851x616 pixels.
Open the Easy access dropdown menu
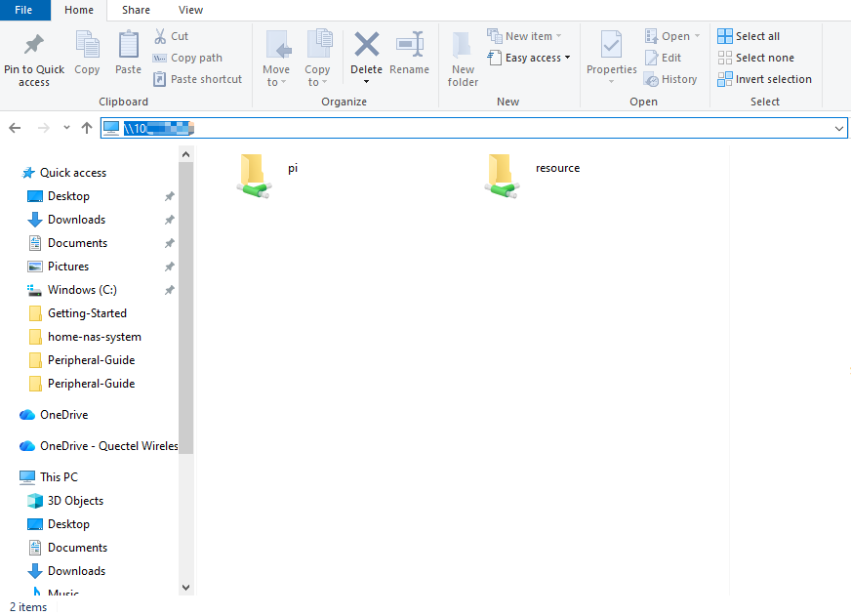(x=531, y=58)
